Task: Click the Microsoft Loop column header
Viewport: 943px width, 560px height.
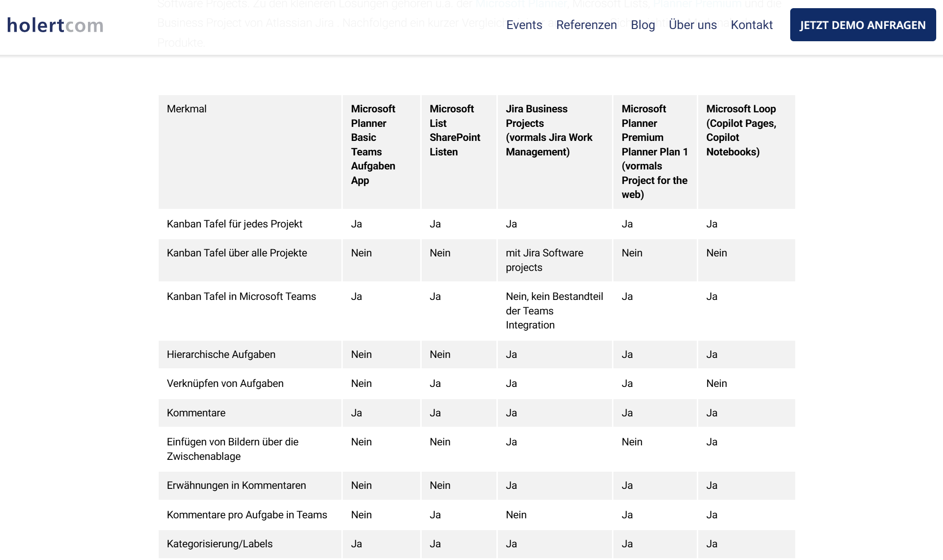Action: tap(741, 130)
